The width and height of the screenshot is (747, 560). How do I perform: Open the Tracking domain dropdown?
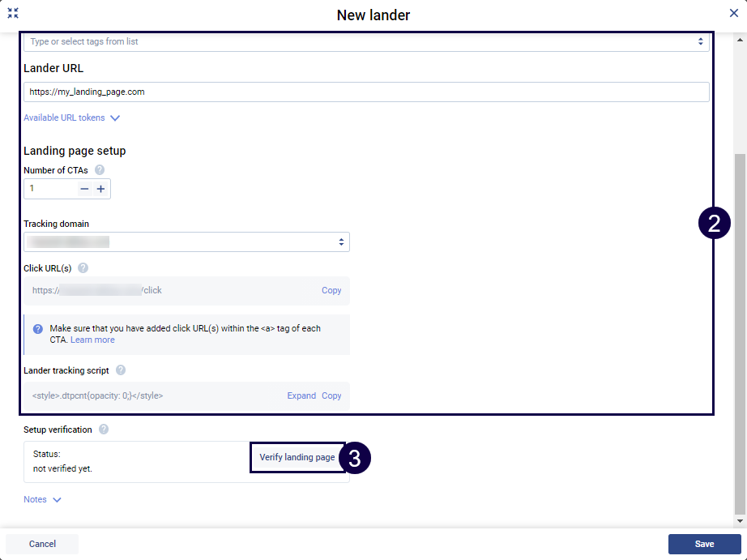(x=188, y=242)
